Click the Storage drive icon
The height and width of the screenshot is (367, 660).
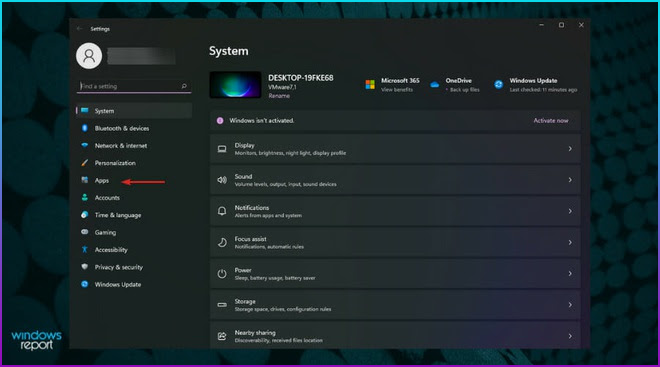pos(222,305)
